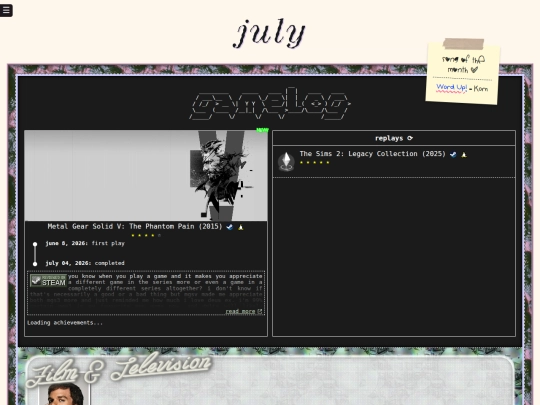Click the june first play timeline marker

(35, 244)
